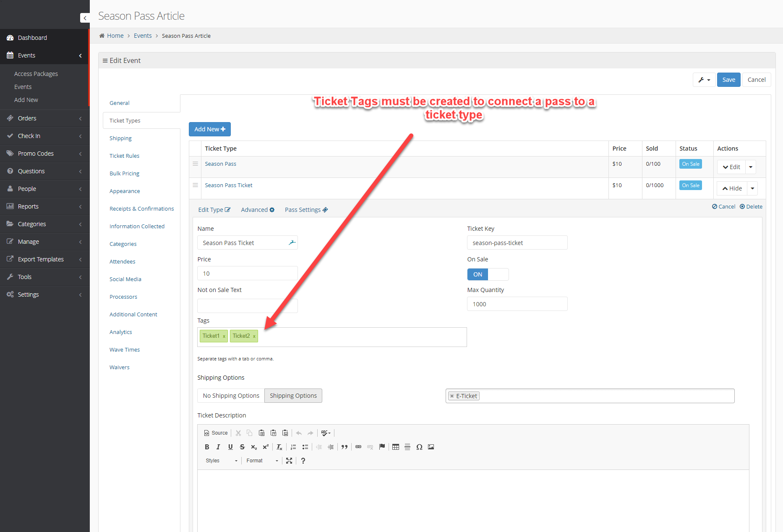Viewport: 783px width, 532px height.
Task: Insert special character omega icon
Action: (x=419, y=447)
